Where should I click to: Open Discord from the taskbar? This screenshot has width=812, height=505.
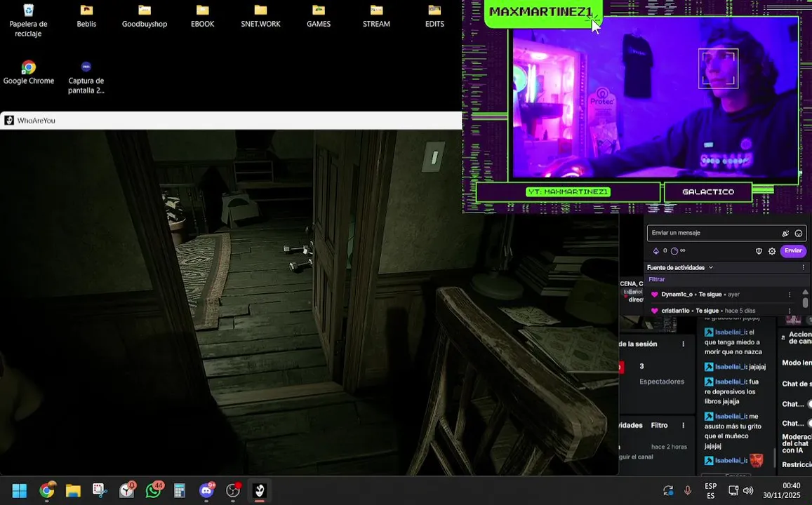(206, 490)
